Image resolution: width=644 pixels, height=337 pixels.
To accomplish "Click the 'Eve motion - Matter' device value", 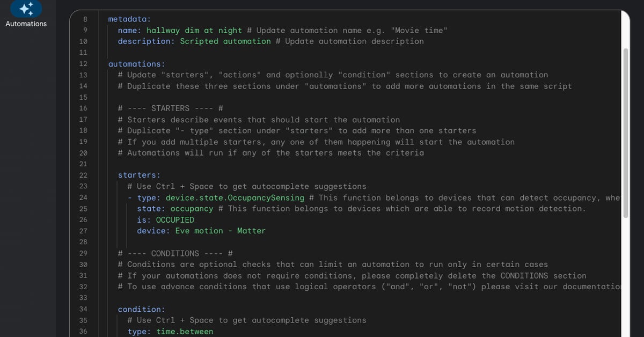I will 220,231.
